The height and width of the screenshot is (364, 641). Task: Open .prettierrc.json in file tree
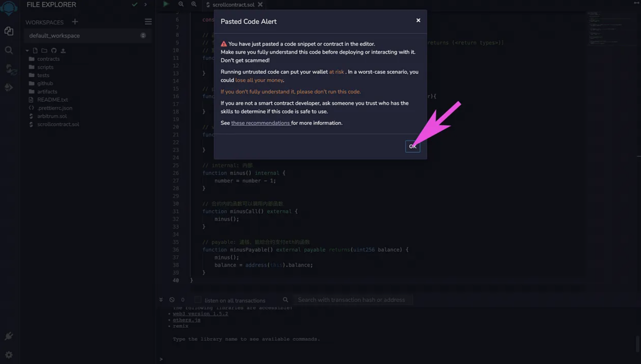pos(54,108)
